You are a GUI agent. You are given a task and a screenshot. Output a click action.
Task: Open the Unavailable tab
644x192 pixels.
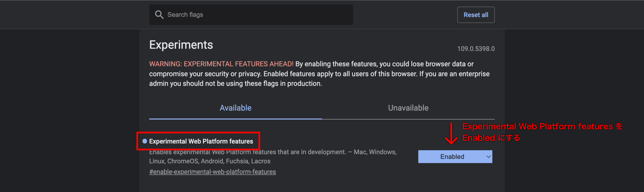click(x=408, y=108)
